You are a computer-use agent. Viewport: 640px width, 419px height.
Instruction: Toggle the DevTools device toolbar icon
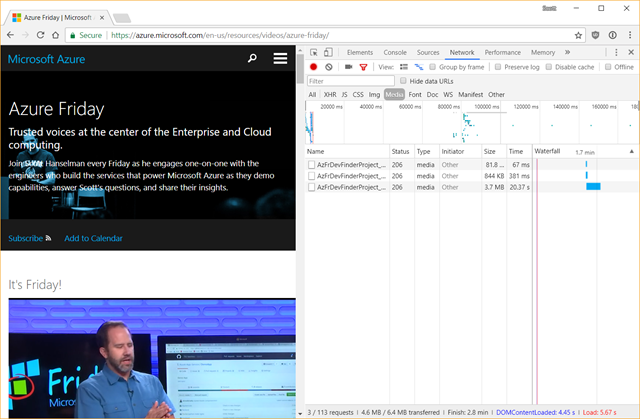click(x=328, y=52)
